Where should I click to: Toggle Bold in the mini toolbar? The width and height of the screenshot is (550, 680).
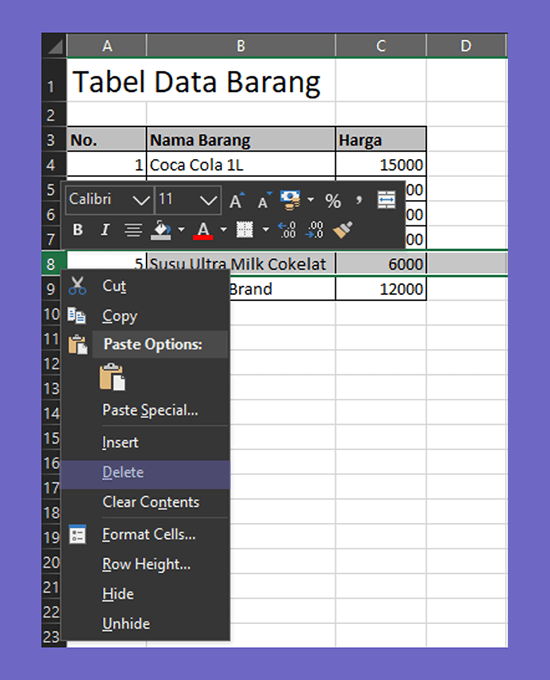tap(78, 229)
